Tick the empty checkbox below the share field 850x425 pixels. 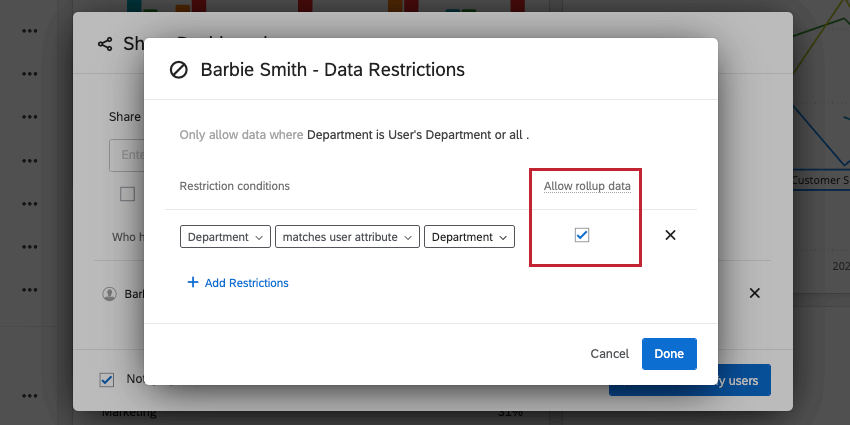point(127,194)
